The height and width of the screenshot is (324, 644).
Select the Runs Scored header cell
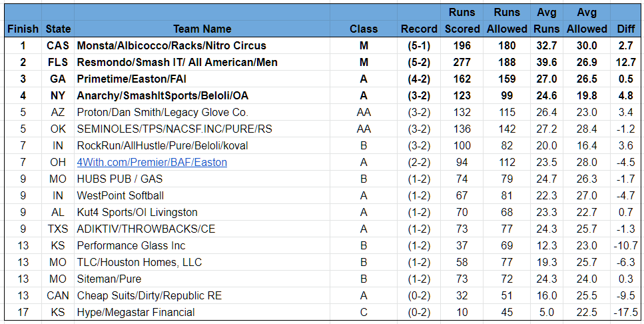point(462,21)
